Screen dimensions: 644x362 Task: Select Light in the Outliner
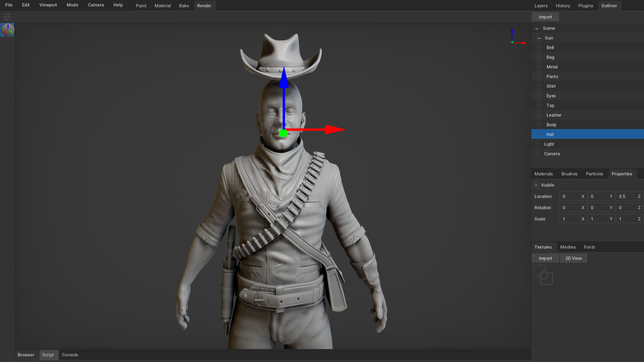(x=549, y=144)
